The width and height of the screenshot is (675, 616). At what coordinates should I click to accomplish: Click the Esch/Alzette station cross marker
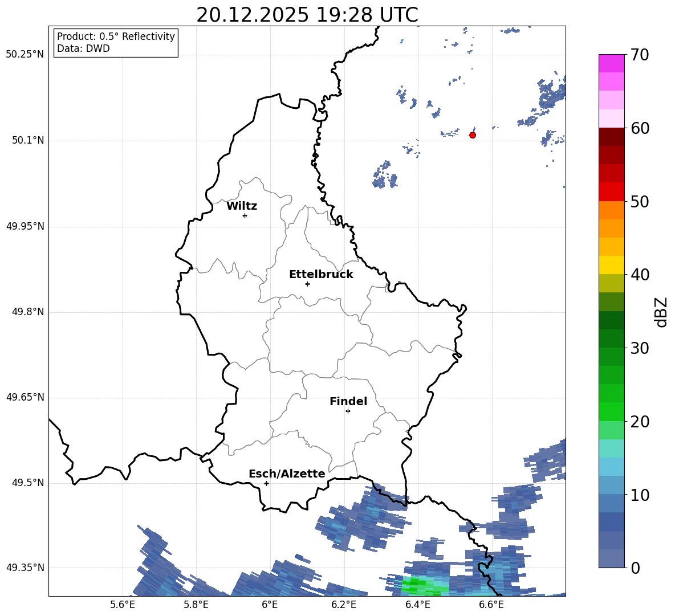point(266,483)
